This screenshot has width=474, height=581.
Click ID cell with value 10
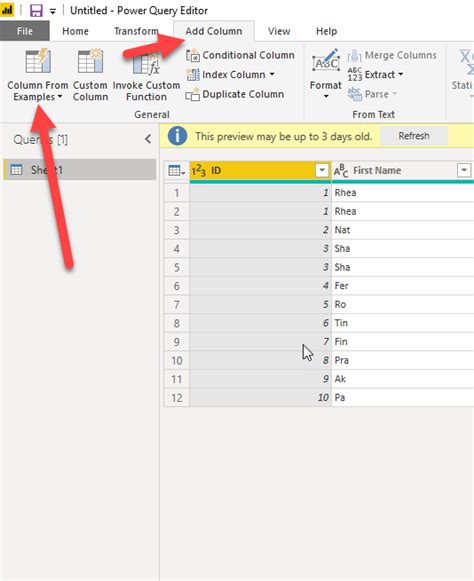[260, 398]
